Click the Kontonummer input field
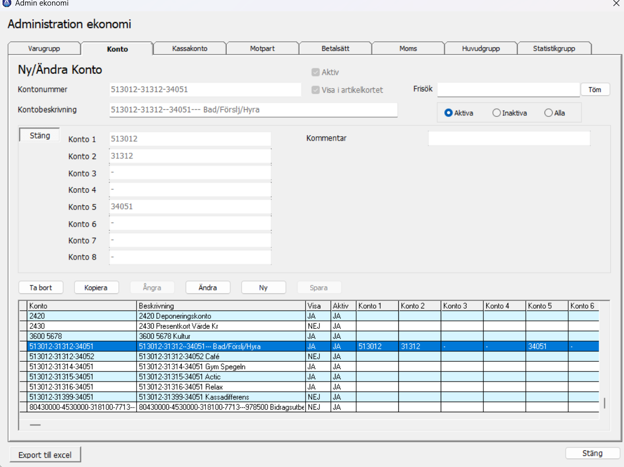 click(x=205, y=90)
